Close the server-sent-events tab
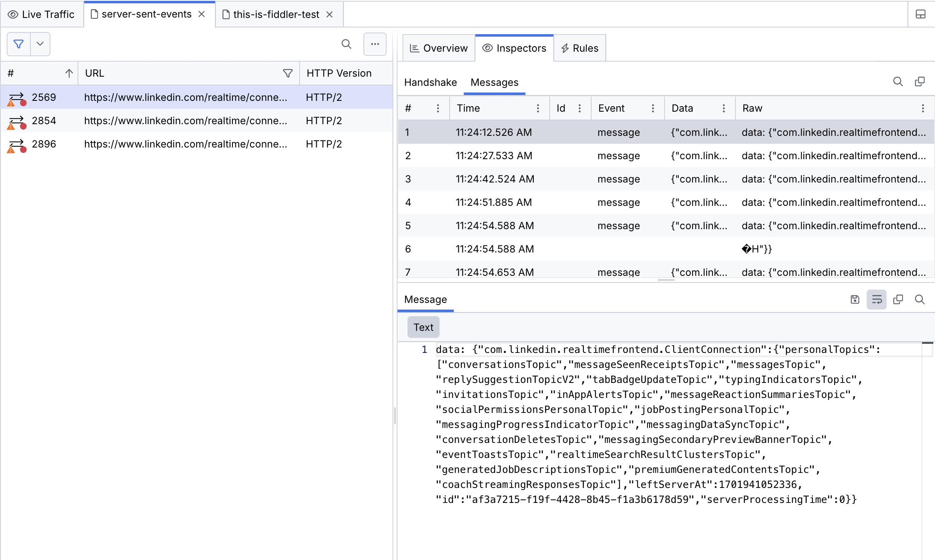Viewport: 935px width, 560px height. point(202,14)
